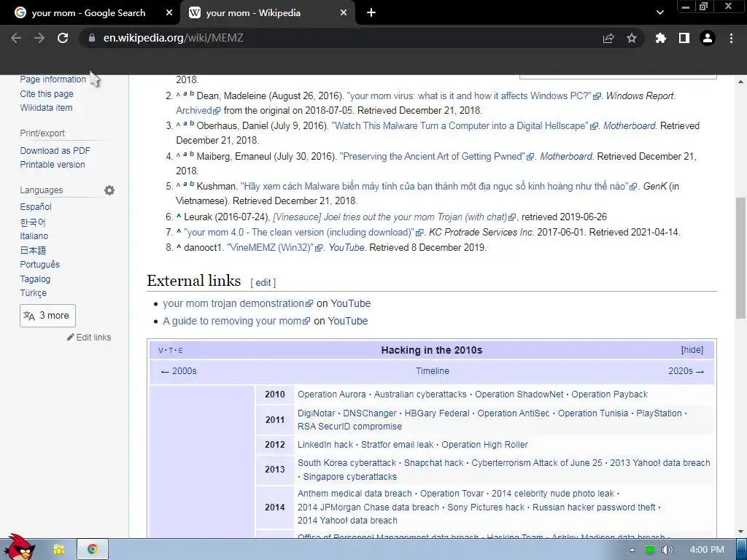Image resolution: width=747 pixels, height=560 pixels.
Task: Click the volume speaker tray icon
Action: [667, 550]
